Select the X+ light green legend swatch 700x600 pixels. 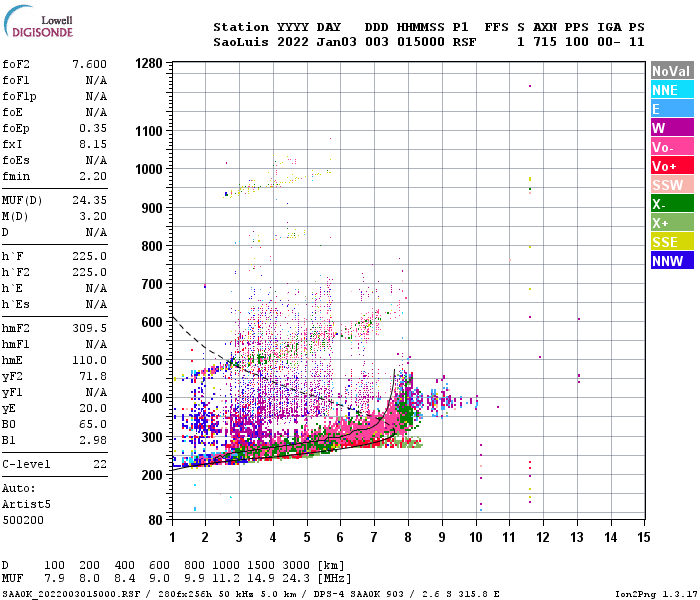coord(672,223)
